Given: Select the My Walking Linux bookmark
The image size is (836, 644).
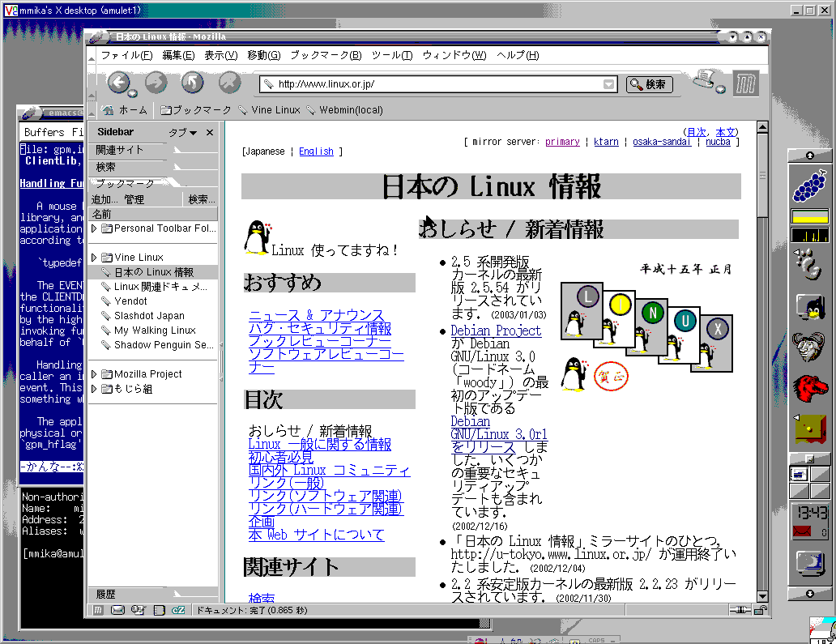Looking at the screenshot, I should pos(155,331).
